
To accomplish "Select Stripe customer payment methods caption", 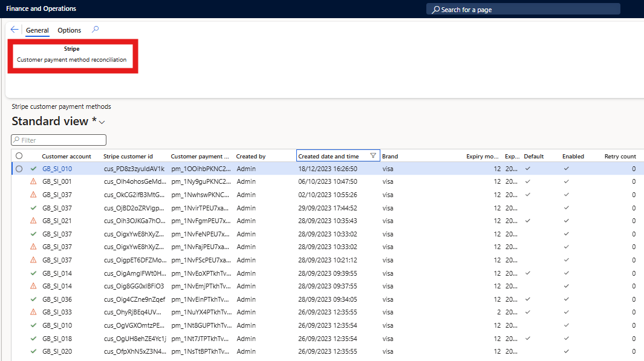I will pos(61,106).
